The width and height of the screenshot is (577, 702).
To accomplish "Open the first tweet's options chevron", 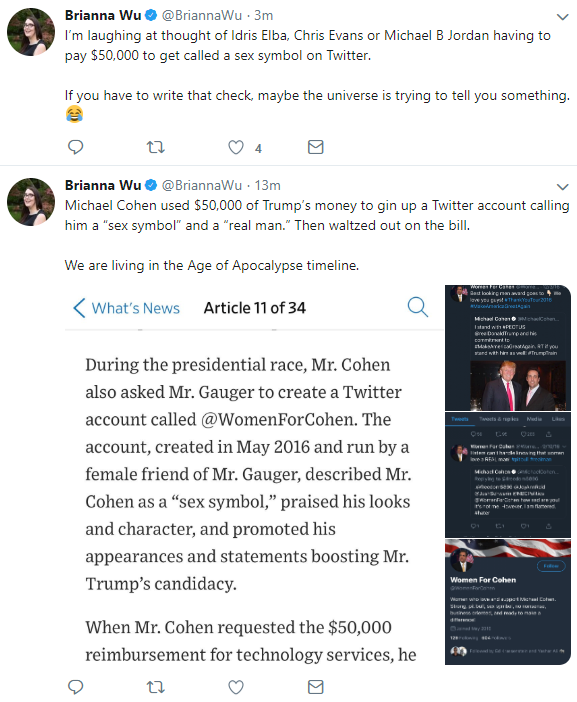I will point(562,17).
